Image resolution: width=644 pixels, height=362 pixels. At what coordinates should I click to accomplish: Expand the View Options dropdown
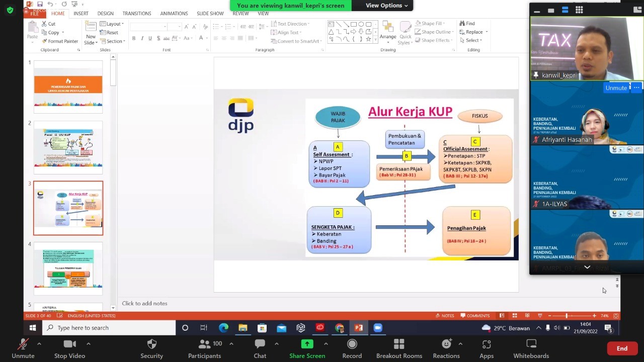click(x=386, y=6)
